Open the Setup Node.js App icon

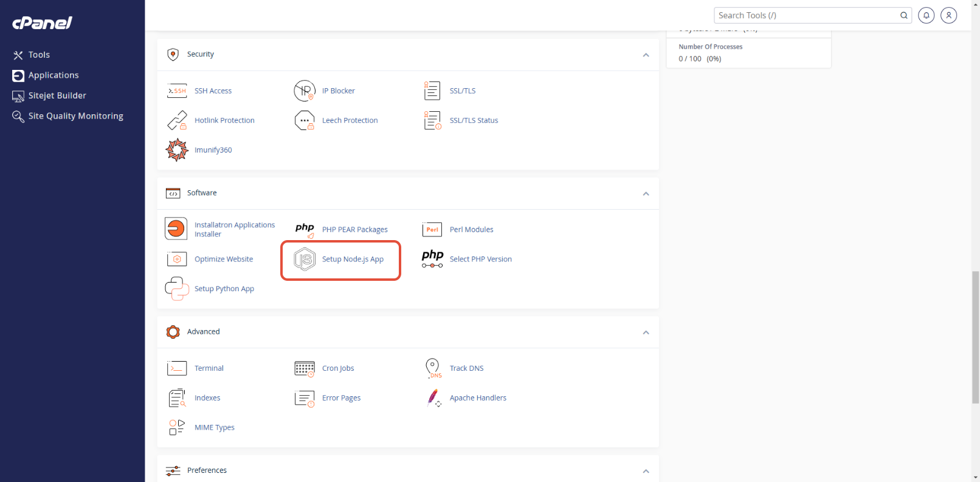(305, 259)
